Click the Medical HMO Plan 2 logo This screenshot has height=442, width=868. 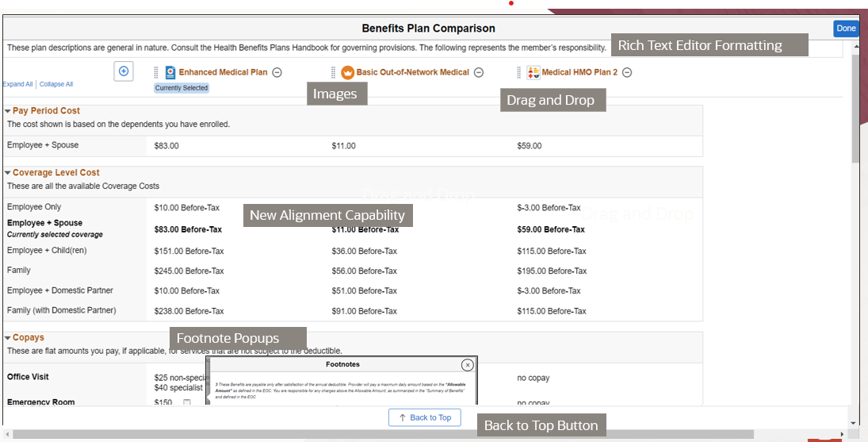pos(533,72)
